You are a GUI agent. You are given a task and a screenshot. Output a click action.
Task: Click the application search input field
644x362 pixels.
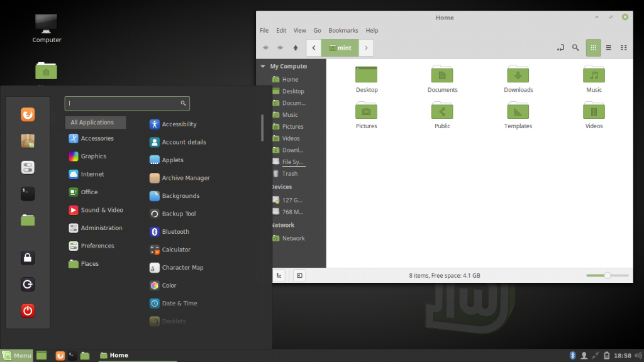[126, 103]
